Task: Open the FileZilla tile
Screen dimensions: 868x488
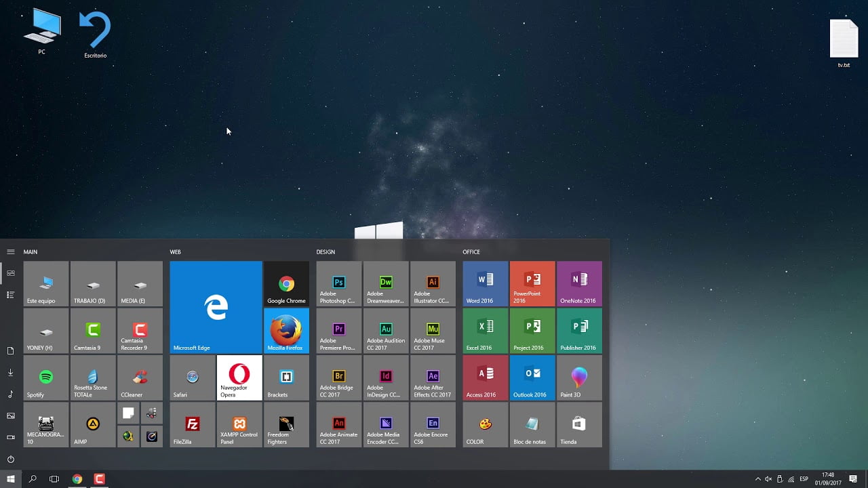Action: pyautogui.click(x=193, y=424)
